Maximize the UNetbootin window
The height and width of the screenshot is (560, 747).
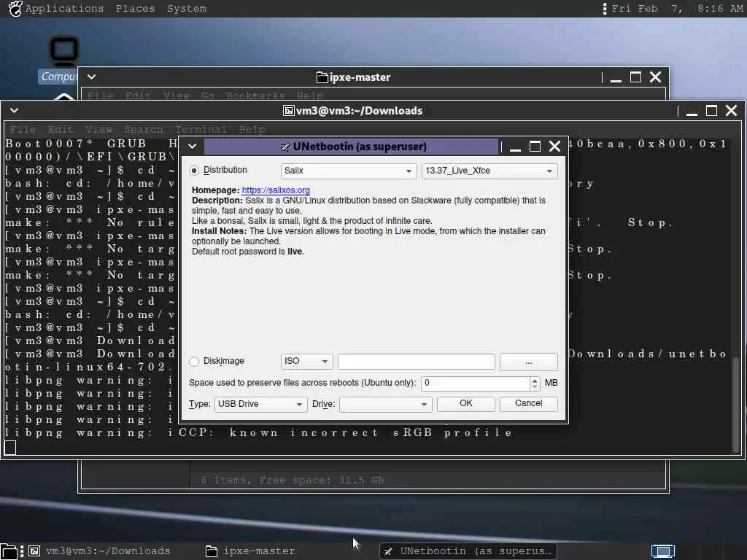click(535, 146)
